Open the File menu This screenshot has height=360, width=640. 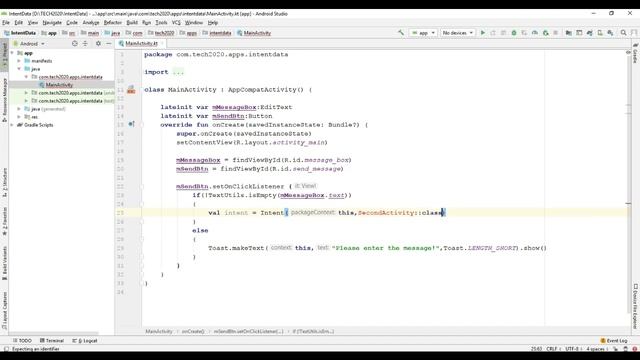(6, 22)
